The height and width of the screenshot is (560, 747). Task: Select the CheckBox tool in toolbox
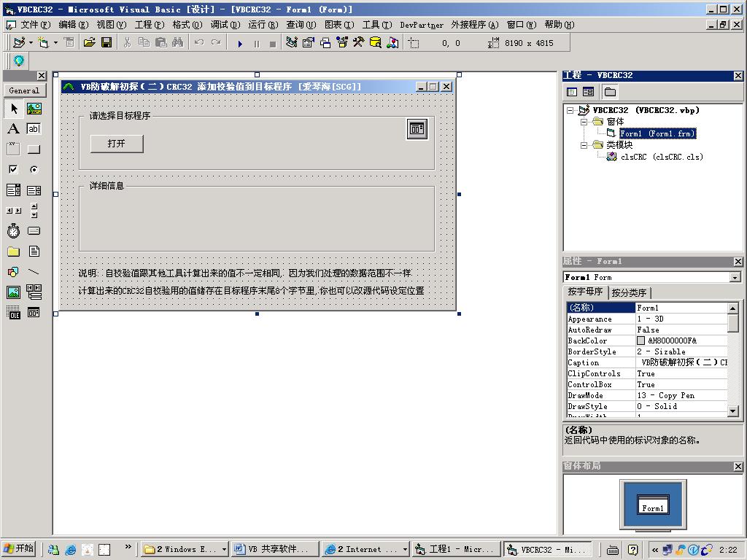point(14,169)
